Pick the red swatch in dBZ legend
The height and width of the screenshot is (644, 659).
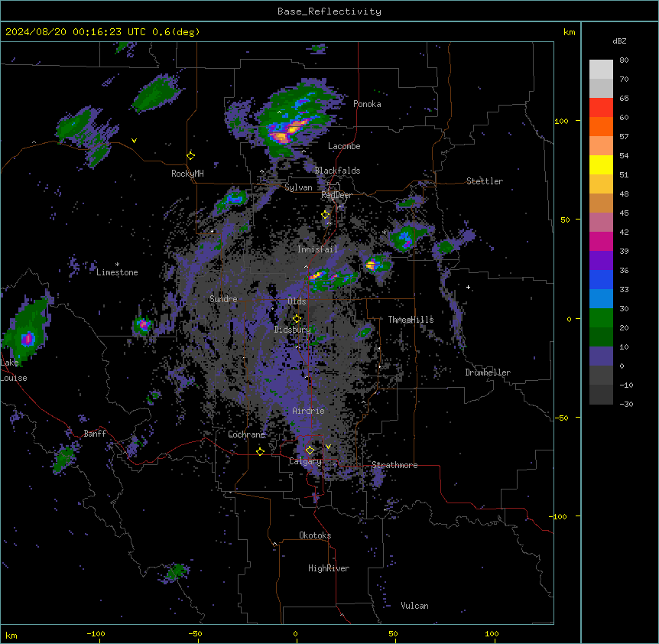601,107
